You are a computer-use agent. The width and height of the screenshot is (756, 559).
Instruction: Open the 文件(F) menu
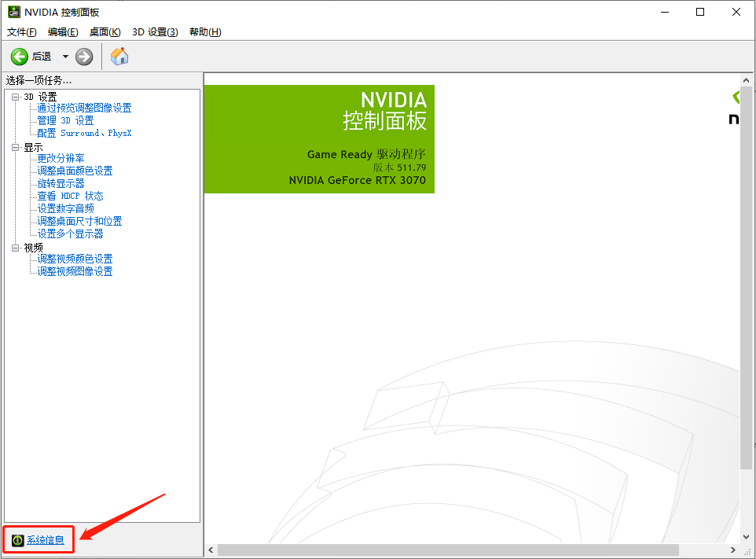[22, 32]
